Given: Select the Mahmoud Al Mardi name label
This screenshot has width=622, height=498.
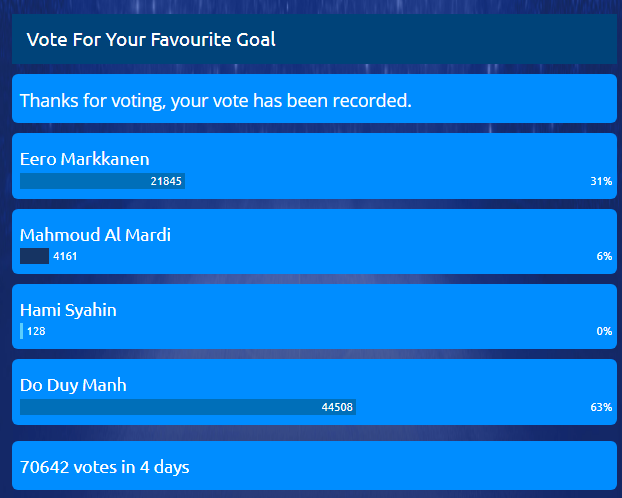Looking at the screenshot, I should (x=95, y=235).
